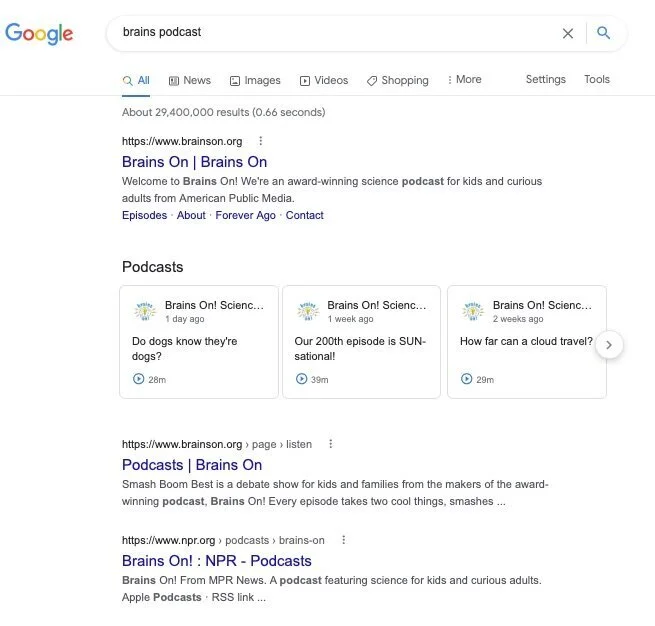The height and width of the screenshot is (626, 655).
Task: Open "Brains On! : NPR - Podcasts" result
Action: point(216,561)
